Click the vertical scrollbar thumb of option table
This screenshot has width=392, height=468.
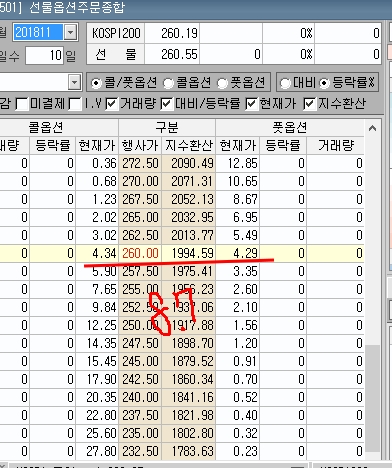coord(373,398)
